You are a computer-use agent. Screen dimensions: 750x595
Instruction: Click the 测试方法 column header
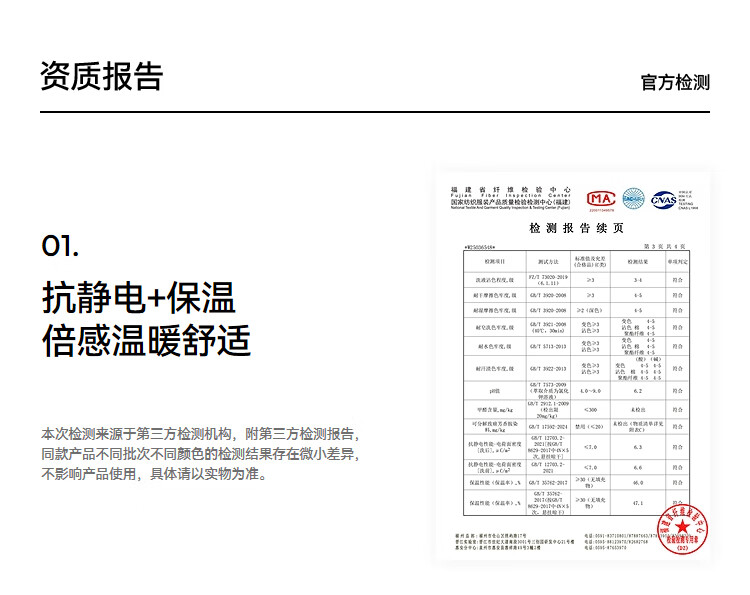(x=548, y=262)
